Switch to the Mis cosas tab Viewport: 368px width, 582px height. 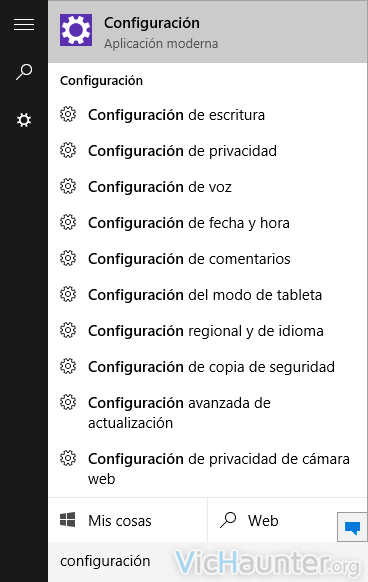[128, 520]
